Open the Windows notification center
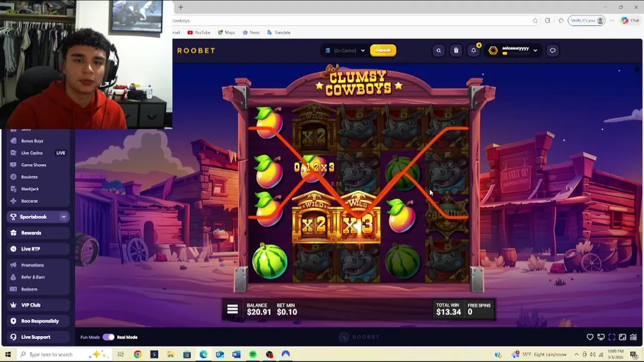The width and height of the screenshot is (644, 362). tap(634, 354)
